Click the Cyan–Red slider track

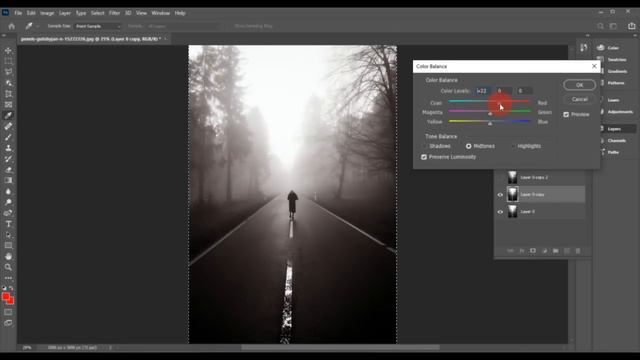coord(489,101)
